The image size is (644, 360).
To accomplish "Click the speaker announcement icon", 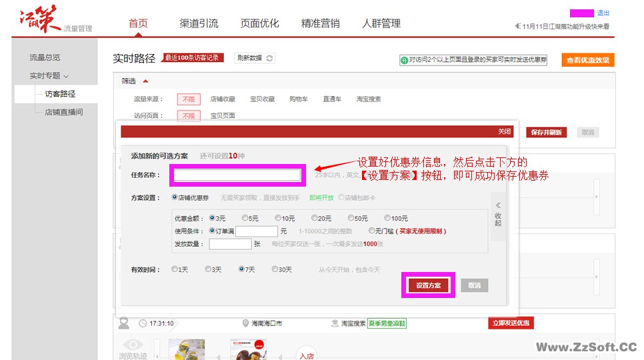I will coord(517,26).
